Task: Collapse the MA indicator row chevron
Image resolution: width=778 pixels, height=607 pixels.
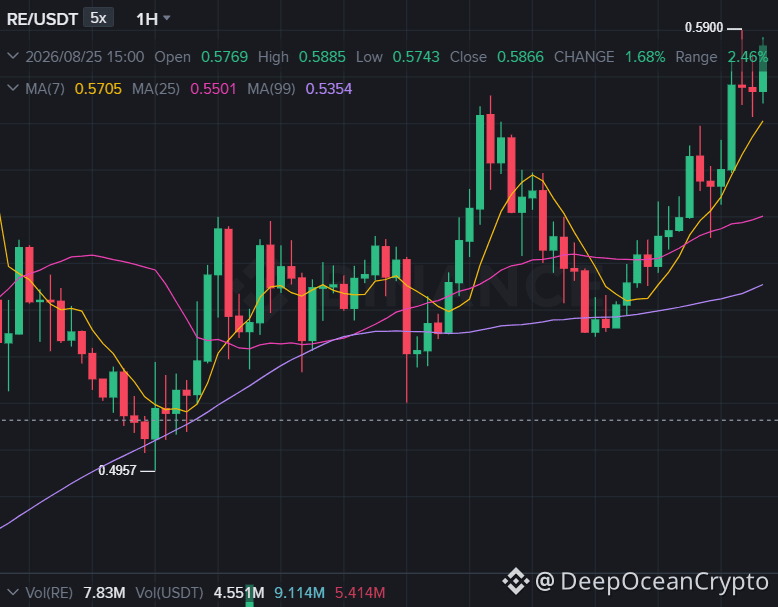Action: click(x=13, y=88)
